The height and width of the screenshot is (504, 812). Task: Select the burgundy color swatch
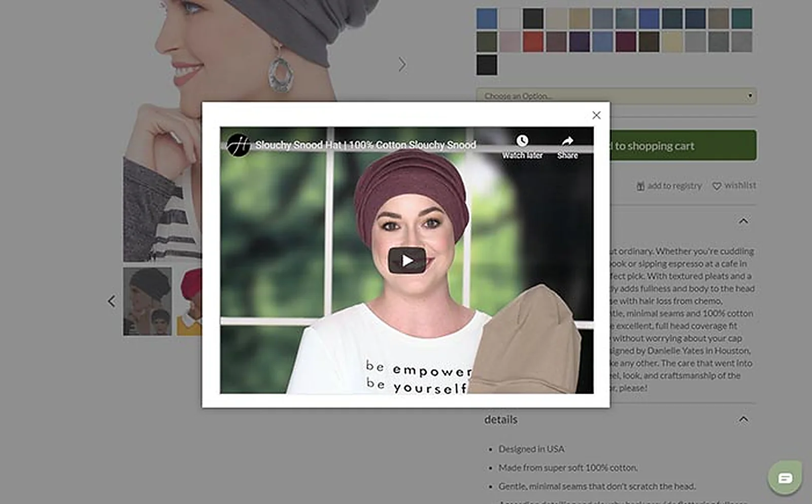(x=626, y=42)
